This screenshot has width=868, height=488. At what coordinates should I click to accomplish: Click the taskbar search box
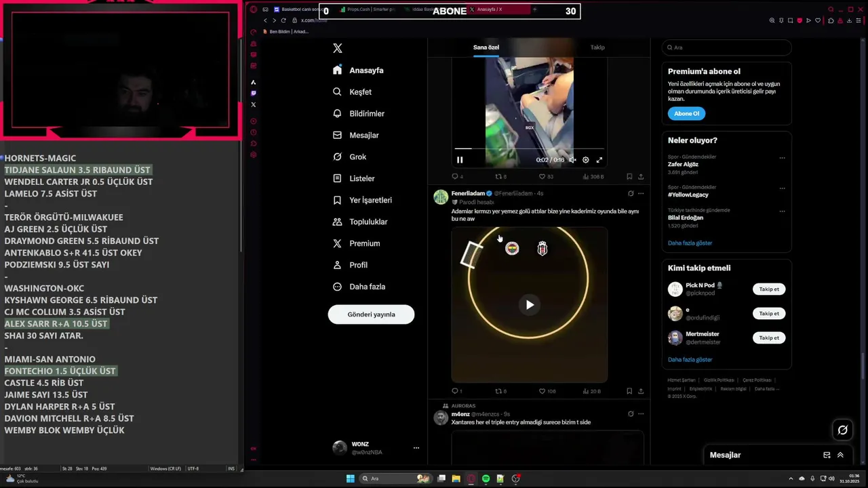[397, 479]
